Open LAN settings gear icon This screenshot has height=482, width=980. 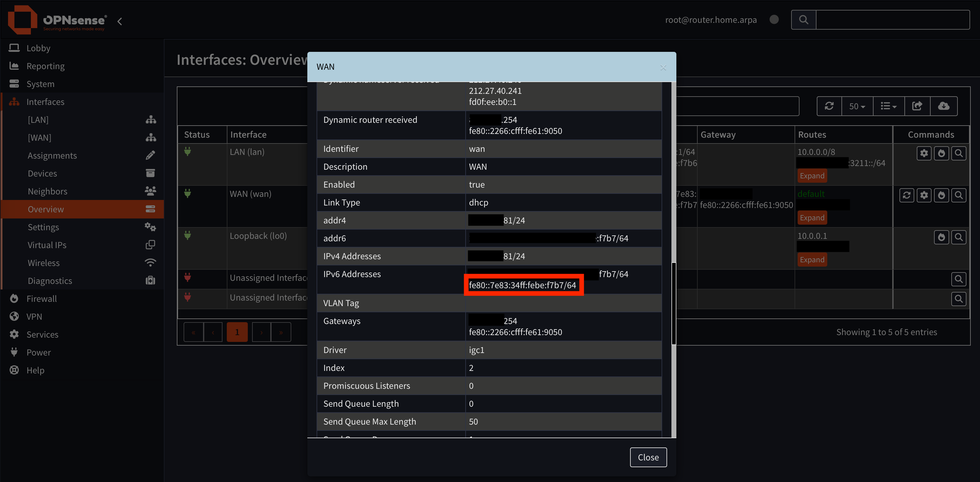click(924, 153)
